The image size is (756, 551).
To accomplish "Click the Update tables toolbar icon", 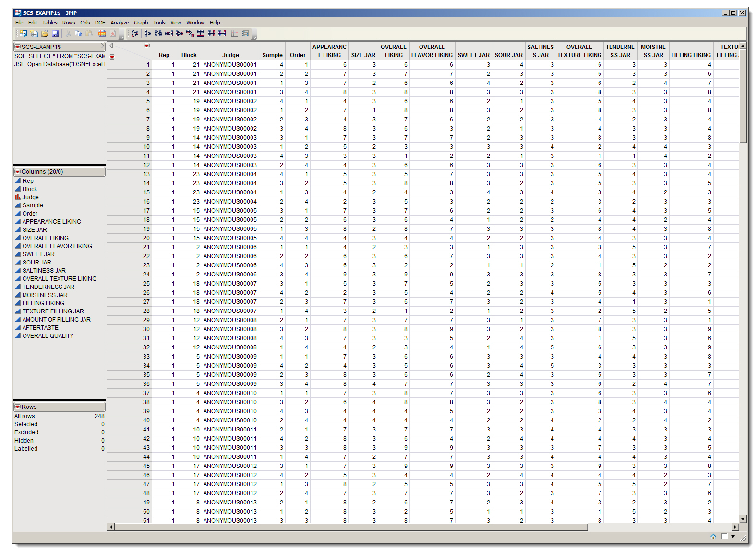I will (x=222, y=34).
